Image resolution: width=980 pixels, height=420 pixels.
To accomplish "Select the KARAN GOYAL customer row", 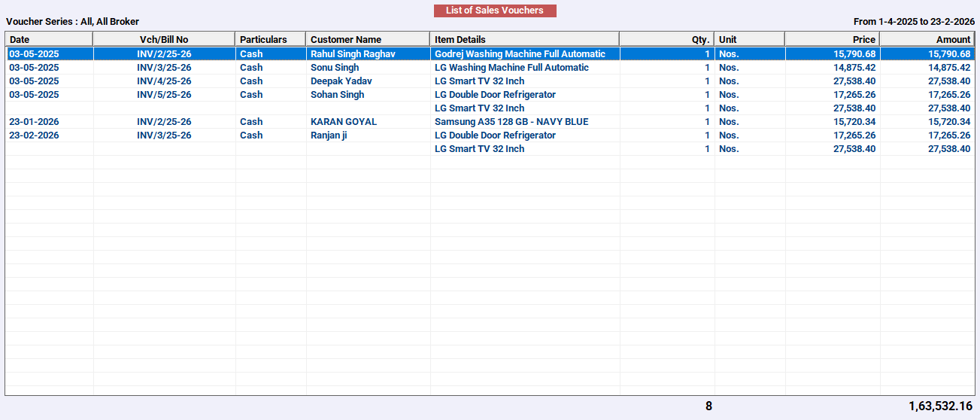I will pos(490,122).
